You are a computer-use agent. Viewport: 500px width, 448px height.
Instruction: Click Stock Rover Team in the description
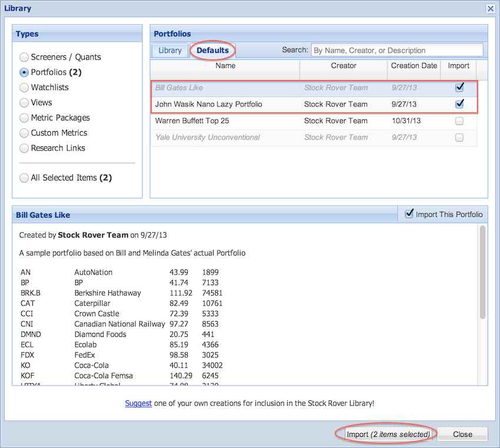point(93,235)
